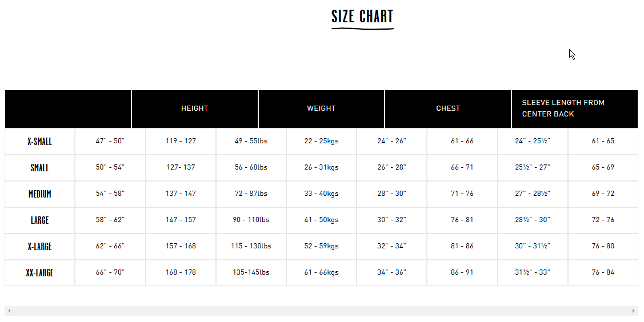Screen dimensions: 644x322
Task: Click the right scrollbar arrow
Action: tap(633, 311)
